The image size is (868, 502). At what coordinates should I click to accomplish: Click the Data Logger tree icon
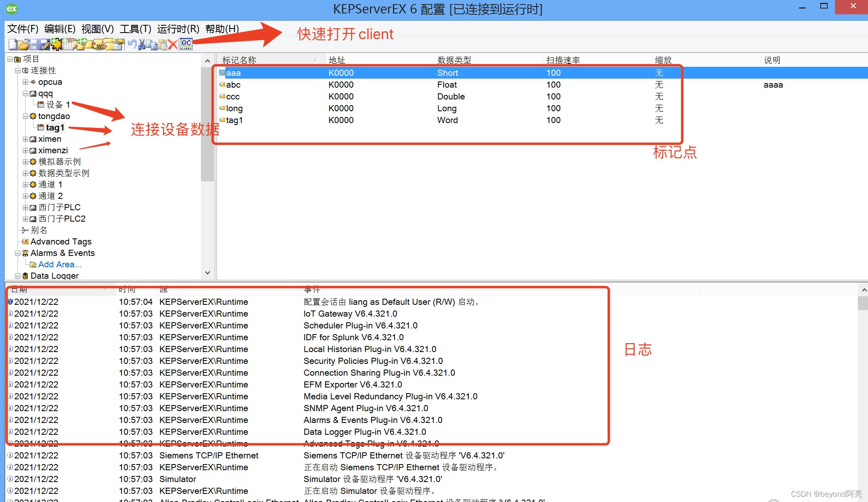[x=25, y=276]
